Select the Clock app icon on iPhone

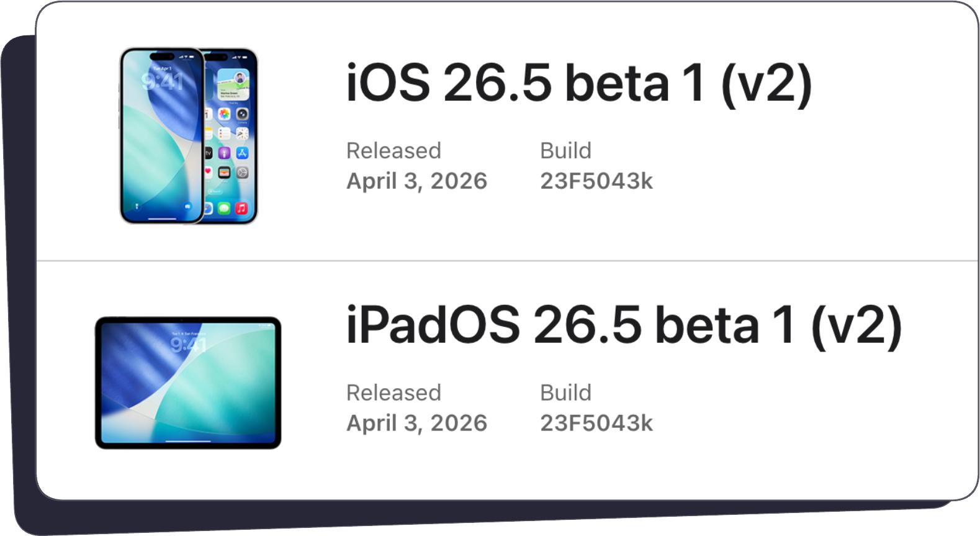(x=242, y=134)
